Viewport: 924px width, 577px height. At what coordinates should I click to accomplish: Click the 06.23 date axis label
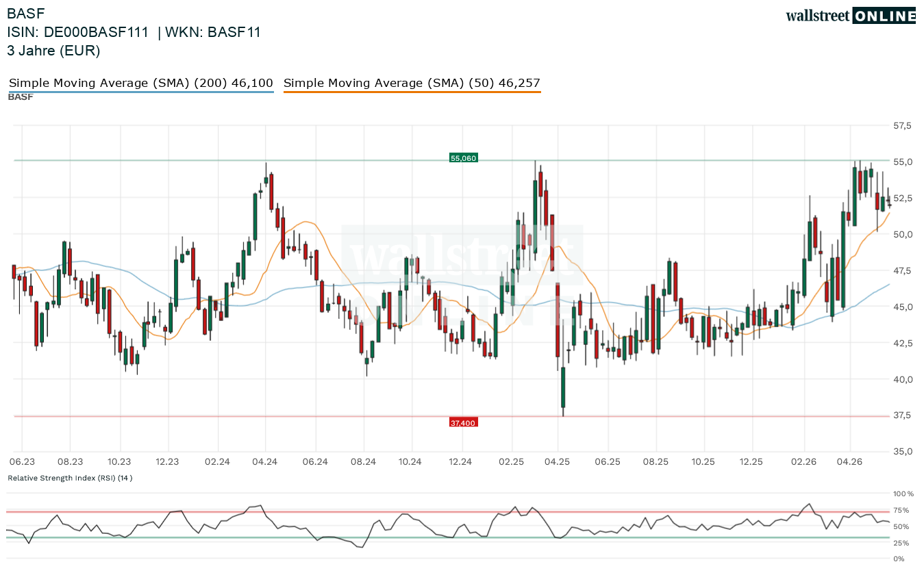pos(22,462)
